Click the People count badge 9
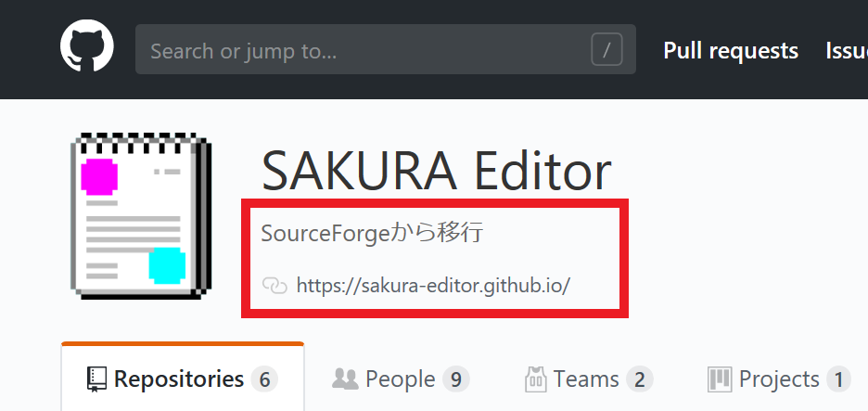Screen dimensions: 868x411 [x=456, y=379]
